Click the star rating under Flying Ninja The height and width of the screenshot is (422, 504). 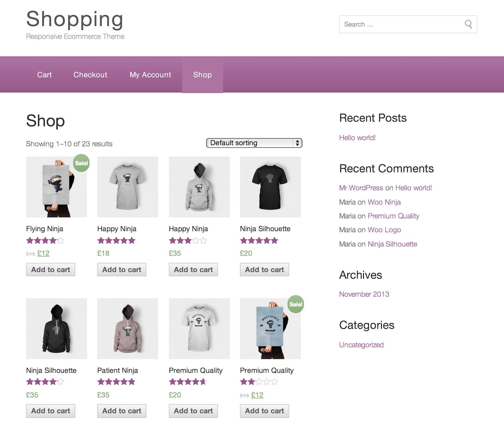click(45, 241)
